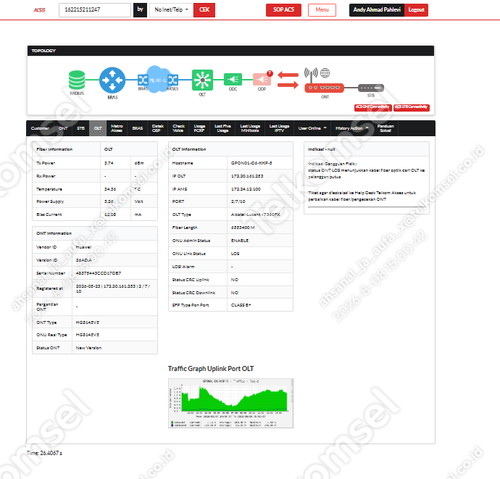The height and width of the screenshot is (479, 500).
Task: Click the ACS ONT Connectivity button
Action: point(373,107)
